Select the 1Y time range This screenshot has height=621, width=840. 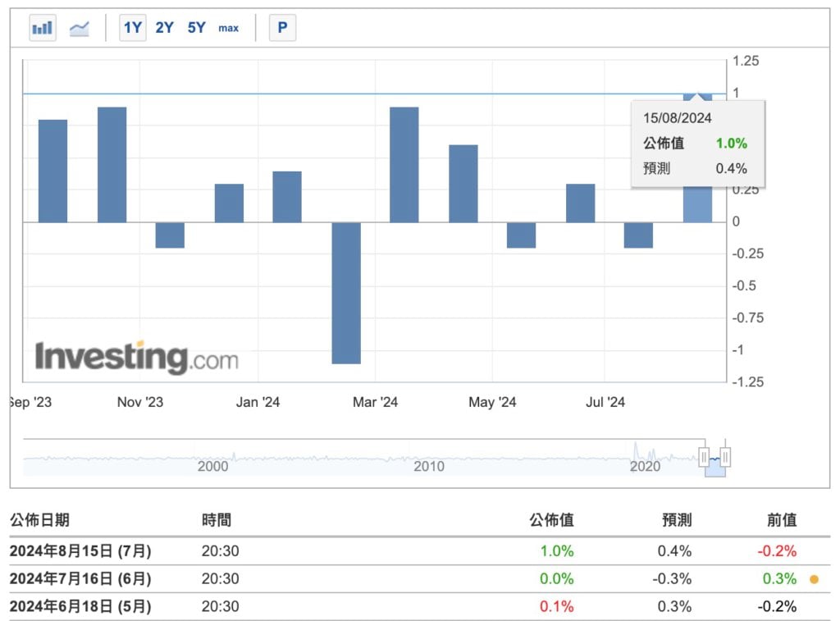[x=132, y=28]
